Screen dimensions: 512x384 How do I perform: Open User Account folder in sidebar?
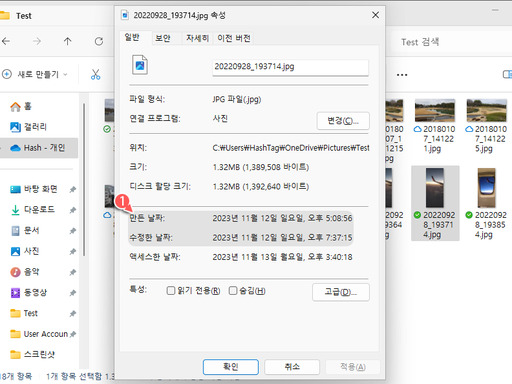coord(39,334)
